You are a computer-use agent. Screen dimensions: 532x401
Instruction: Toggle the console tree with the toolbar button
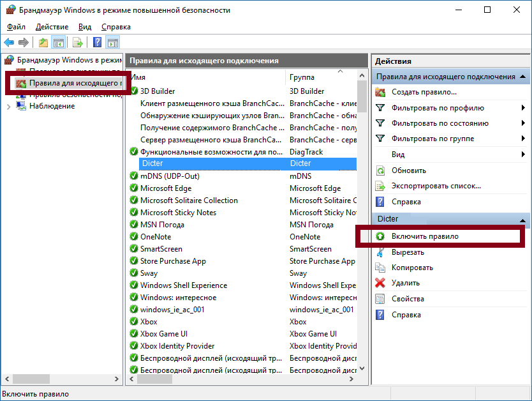[58, 43]
